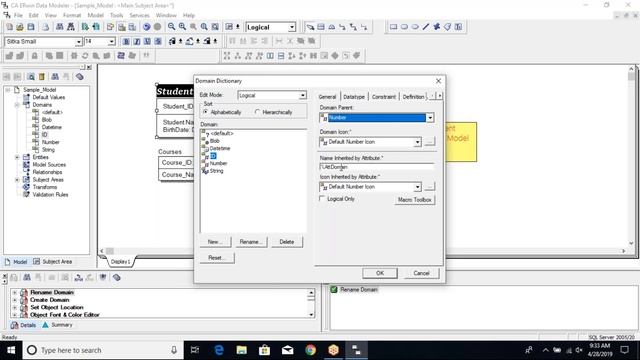Choose the Rectangle drawing shape tool
Screen dimensions: 640x360
[393, 27]
